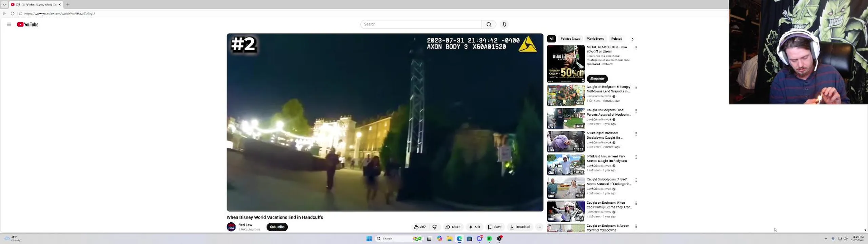Select the Related chip
868x244 pixels.
[x=616, y=39]
